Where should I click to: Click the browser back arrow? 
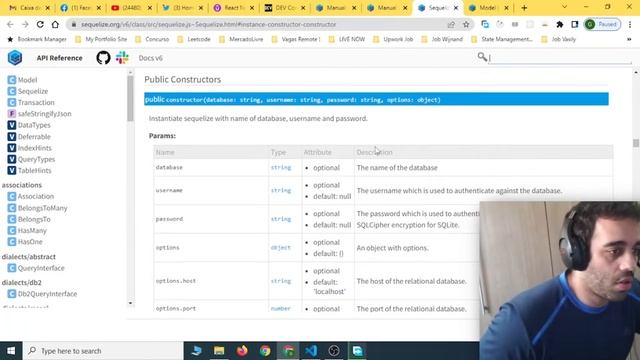(x=10, y=24)
